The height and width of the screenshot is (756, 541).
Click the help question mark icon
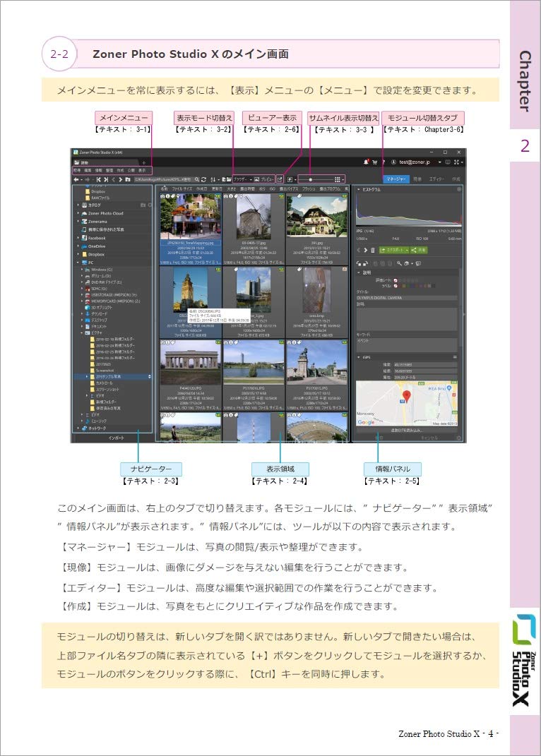[384, 162]
